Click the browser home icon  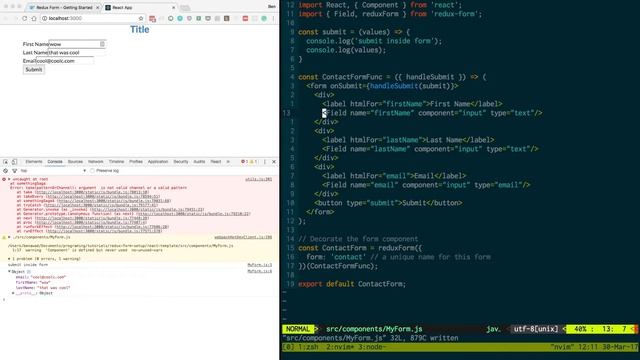34,18
